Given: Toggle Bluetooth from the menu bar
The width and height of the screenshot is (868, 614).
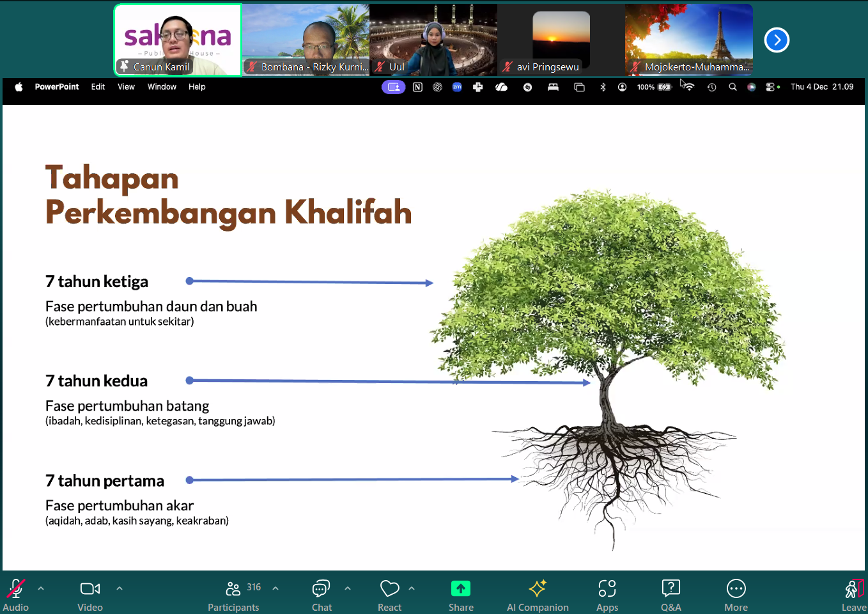Looking at the screenshot, I should pyautogui.click(x=602, y=86).
